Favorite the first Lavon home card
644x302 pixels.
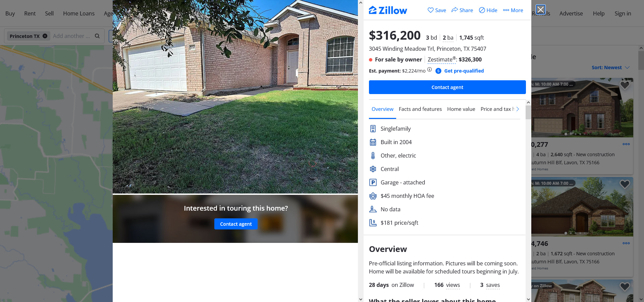(625, 85)
